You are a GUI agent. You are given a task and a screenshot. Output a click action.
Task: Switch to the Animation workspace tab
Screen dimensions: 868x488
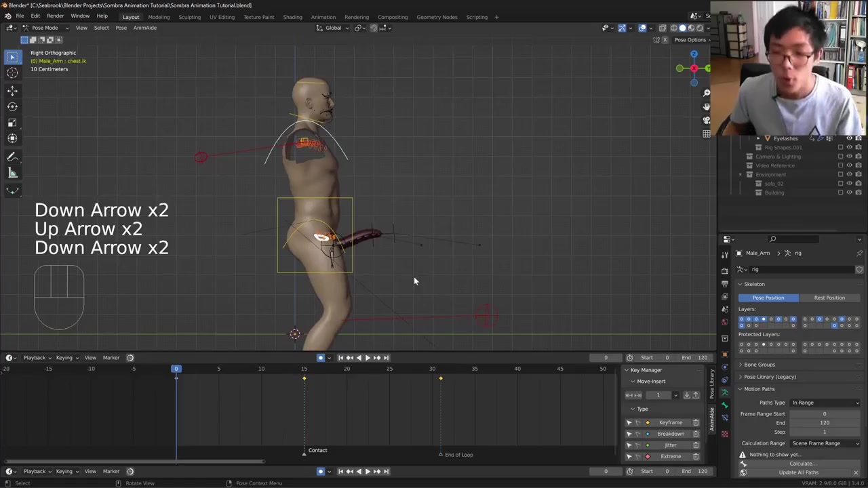pyautogui.click(x=323, y=17)
